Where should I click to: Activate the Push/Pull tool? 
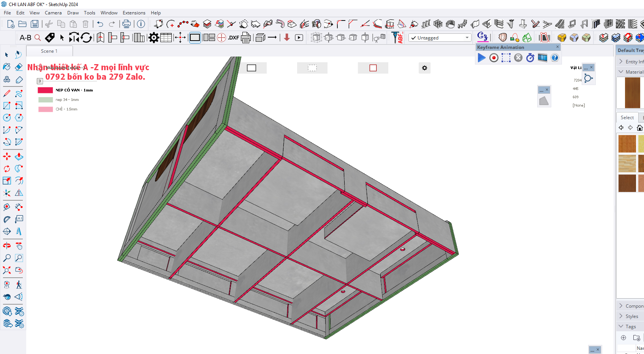[x=19, y=156]
